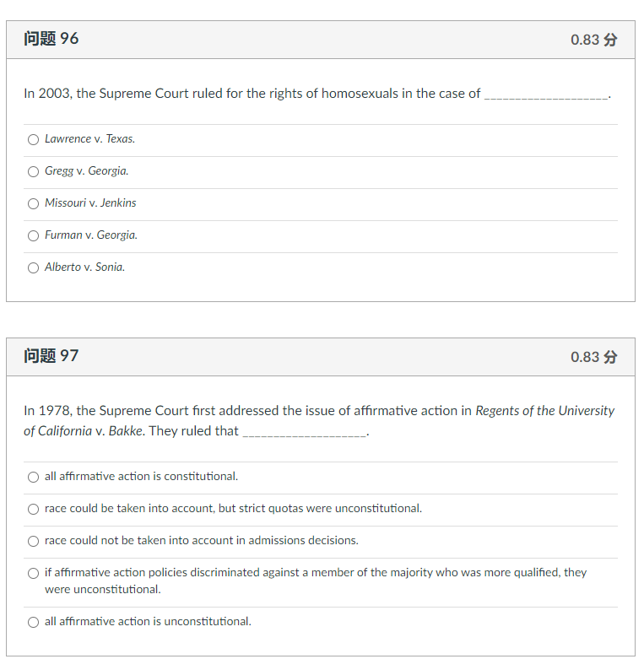Mark Alberto v. Sonia as the answer
The height and width of the screenshot is (659, 644).
pos(33,267)
